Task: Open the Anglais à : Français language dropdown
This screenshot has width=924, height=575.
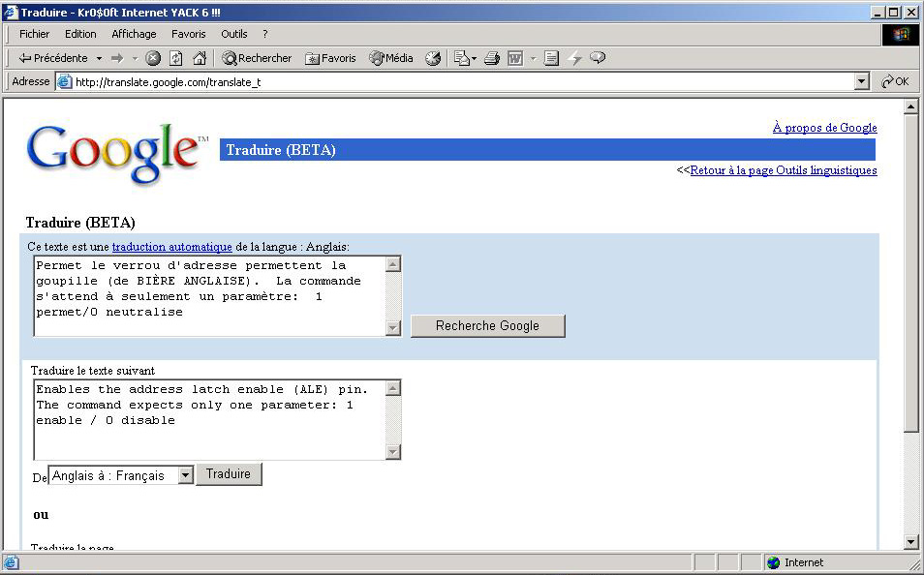Action: (121, 476)
